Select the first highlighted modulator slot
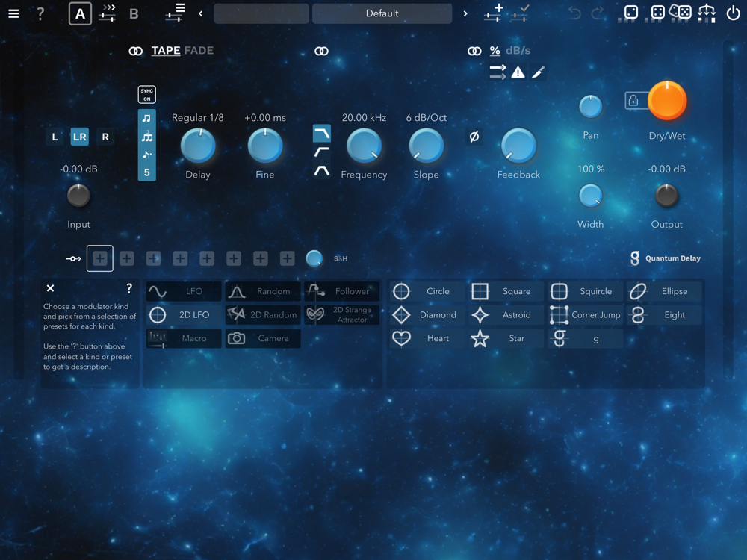This screenshot has height=560, width=747. 99,258
